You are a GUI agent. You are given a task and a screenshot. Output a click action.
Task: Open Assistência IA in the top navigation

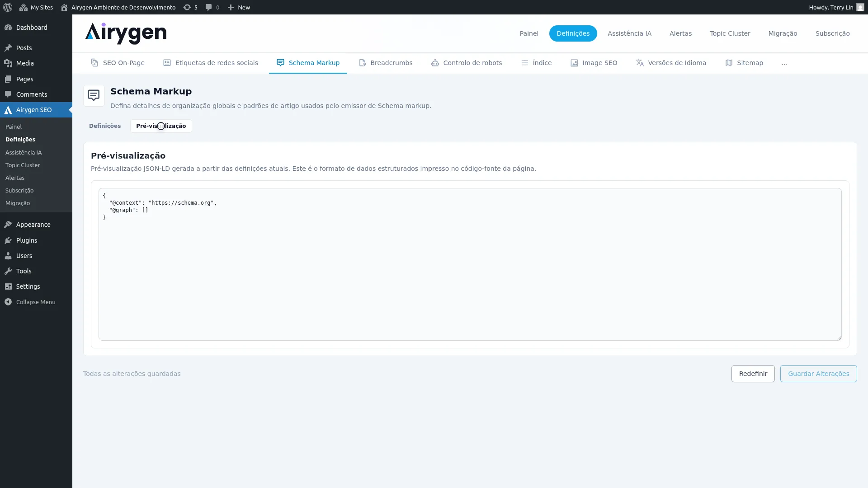point(629,33)
